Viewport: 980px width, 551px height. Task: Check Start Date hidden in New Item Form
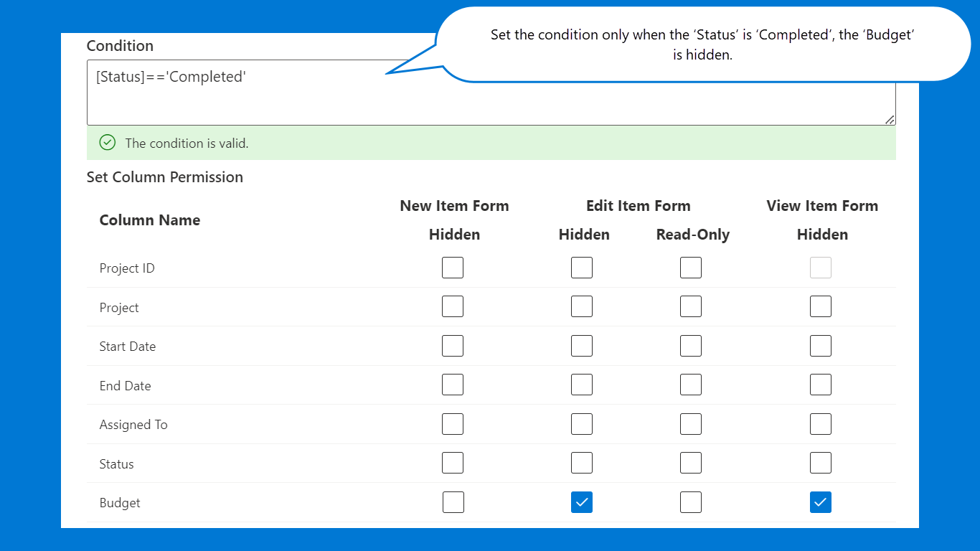[453, 346]
